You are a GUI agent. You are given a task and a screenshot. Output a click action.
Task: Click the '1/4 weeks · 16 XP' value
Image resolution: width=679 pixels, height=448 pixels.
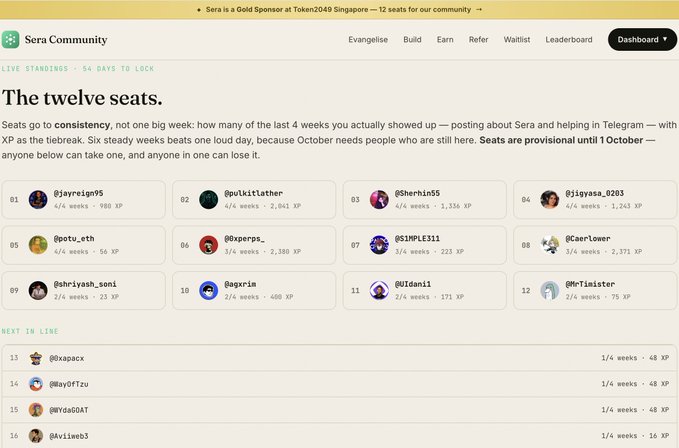pos(635,436)
